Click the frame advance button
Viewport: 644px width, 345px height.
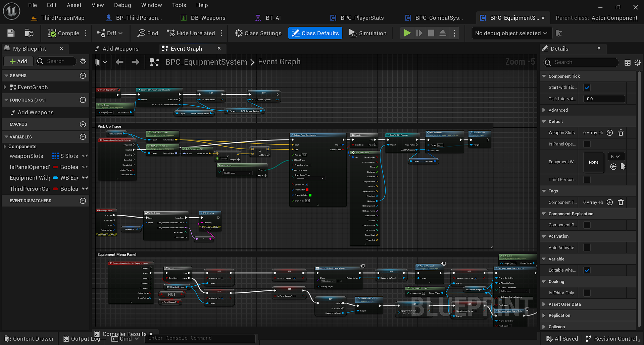click(x=419, y=33)
